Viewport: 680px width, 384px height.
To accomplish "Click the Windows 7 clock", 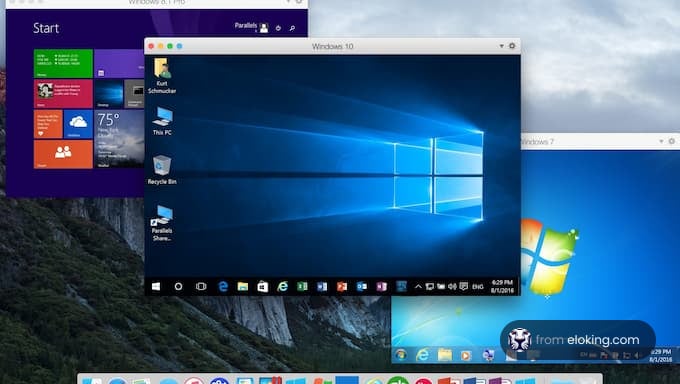I will (x=660, y=355).
